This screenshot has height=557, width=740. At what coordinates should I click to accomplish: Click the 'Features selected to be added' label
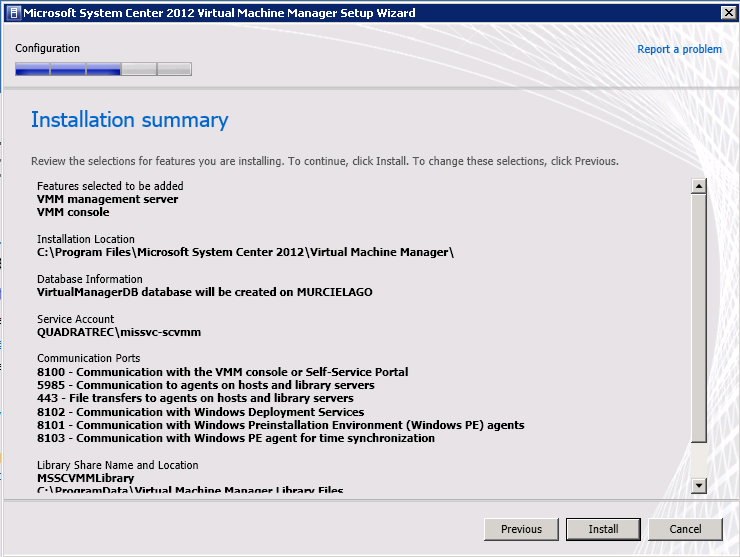[x=110, y=186]
